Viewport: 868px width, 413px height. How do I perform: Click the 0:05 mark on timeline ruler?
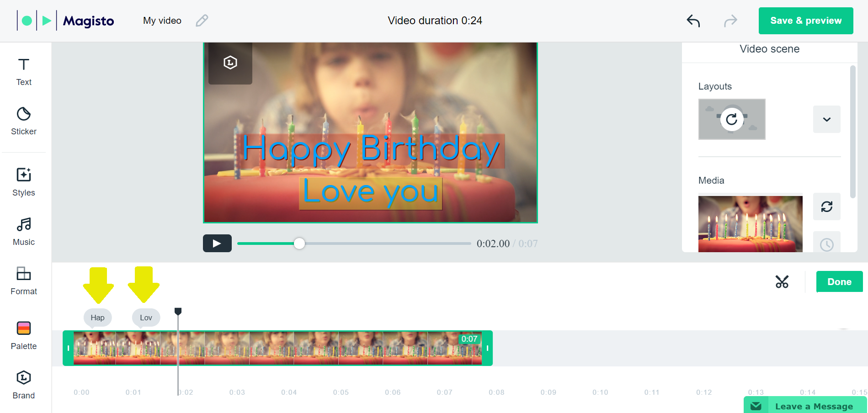pyautogui.click(x=341, y=392)
